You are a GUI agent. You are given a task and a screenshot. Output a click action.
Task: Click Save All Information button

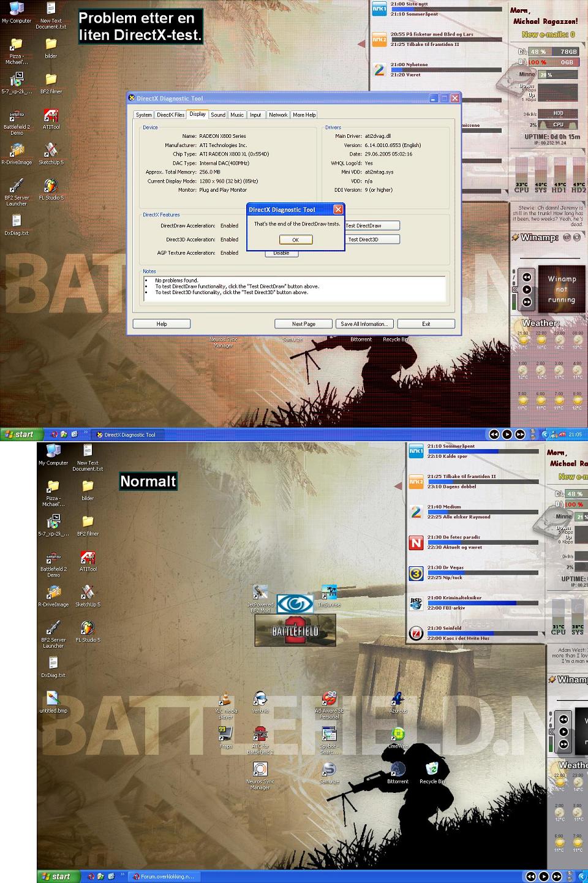tap(364, 324)
